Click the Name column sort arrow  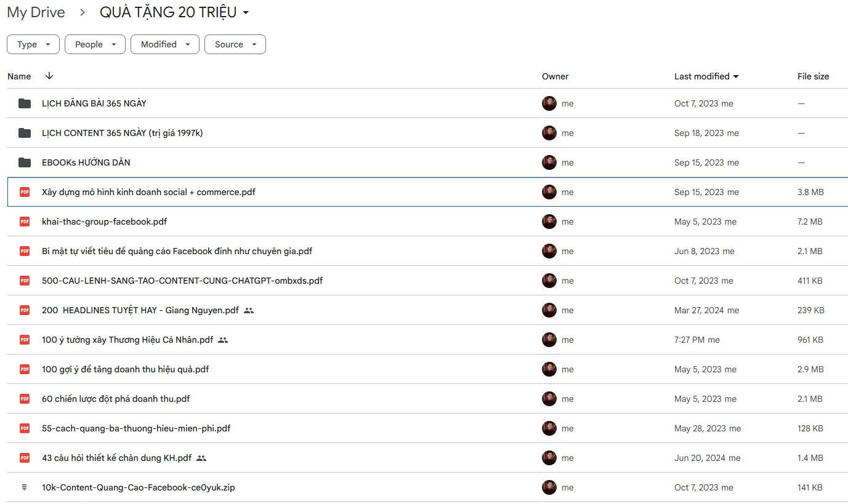coord(49,76)
